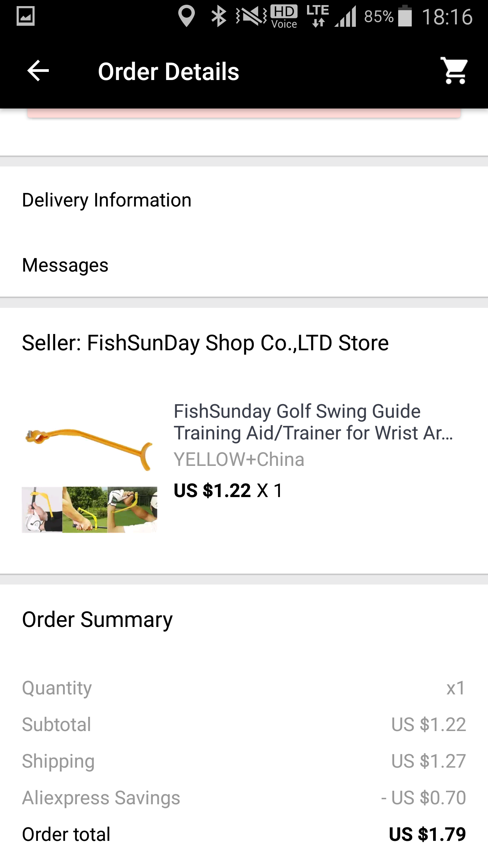Select the Aliexpress Savings row
This screenshot has width=488, height=868.
click(244, 798)
